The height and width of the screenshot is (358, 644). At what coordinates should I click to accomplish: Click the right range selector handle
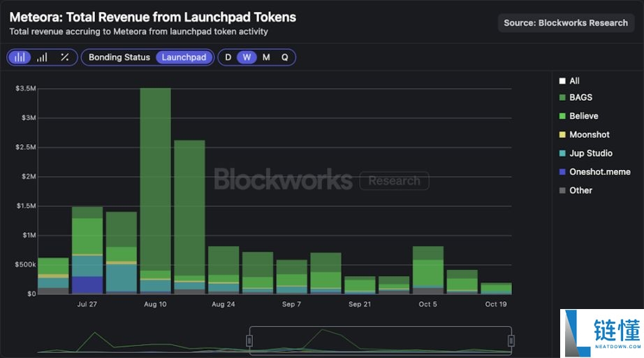coord(511,341)
